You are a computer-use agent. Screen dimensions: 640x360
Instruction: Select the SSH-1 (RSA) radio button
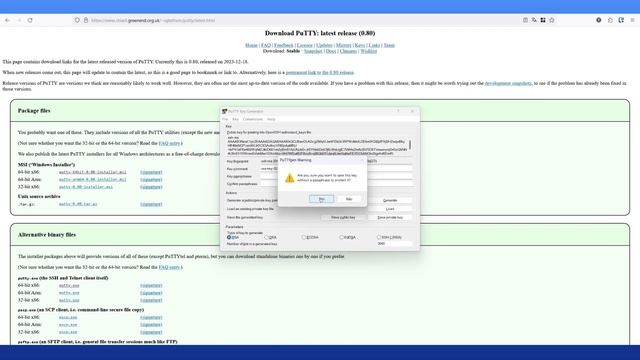point(379,237)
